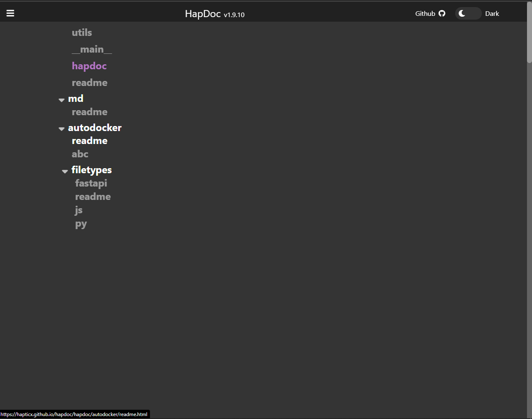Open the abc page
Image resolution: width=532 pixels, height=419 pixels.
coord(80,154)
